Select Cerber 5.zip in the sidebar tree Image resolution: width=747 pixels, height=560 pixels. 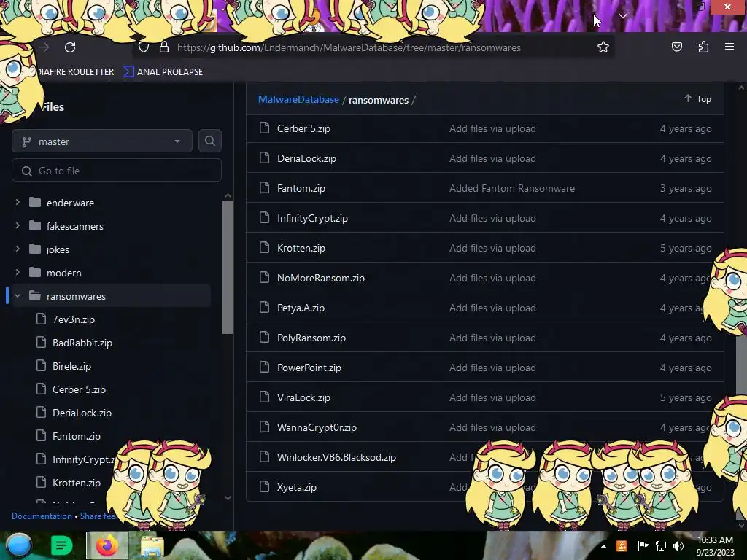click(x=79, y=389)
